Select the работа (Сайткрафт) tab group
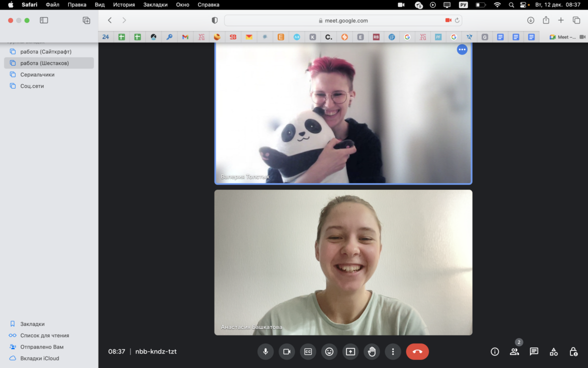 (49, 52)
